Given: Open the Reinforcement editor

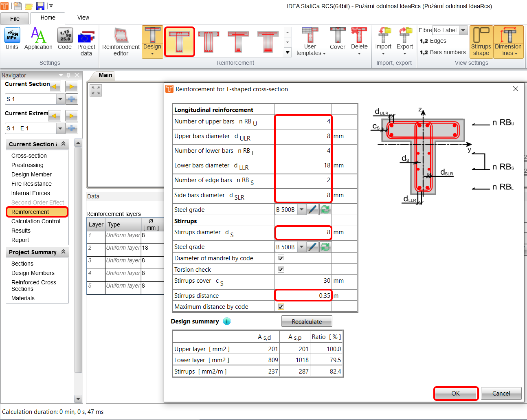Looking at the screenshot, I should tap(120, 41).
